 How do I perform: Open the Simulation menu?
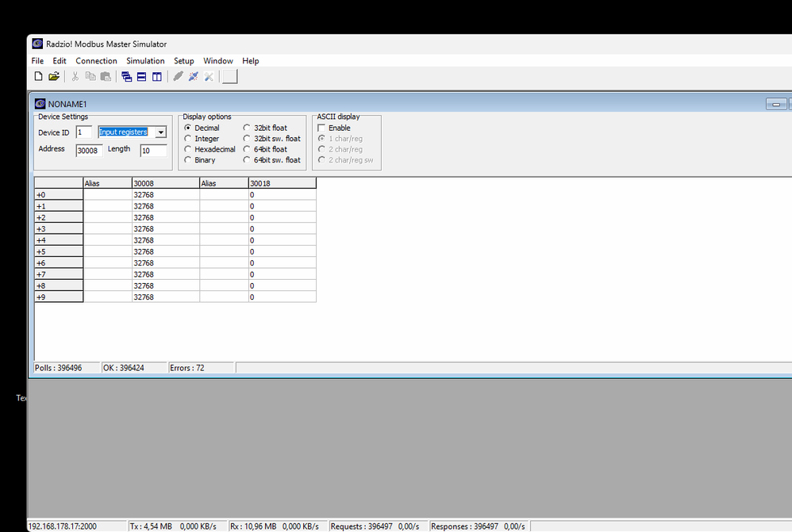pyautogui.click(x=145, y=60)
